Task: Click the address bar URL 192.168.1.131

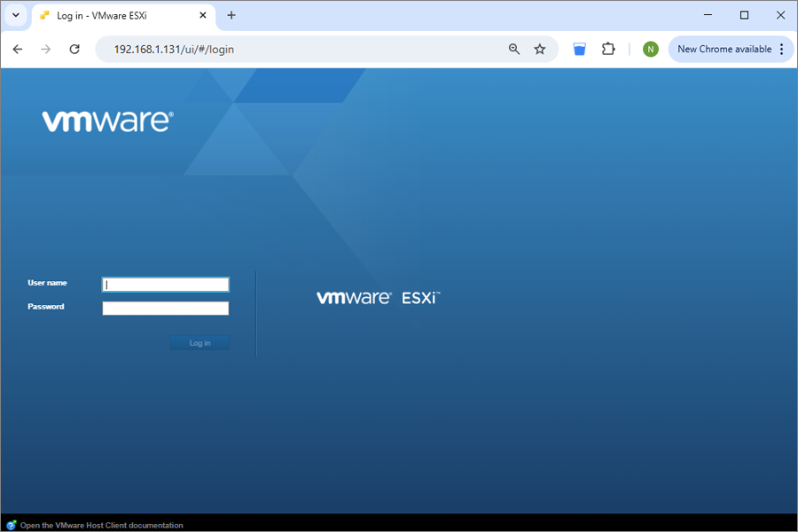Action: click(174, 50)
